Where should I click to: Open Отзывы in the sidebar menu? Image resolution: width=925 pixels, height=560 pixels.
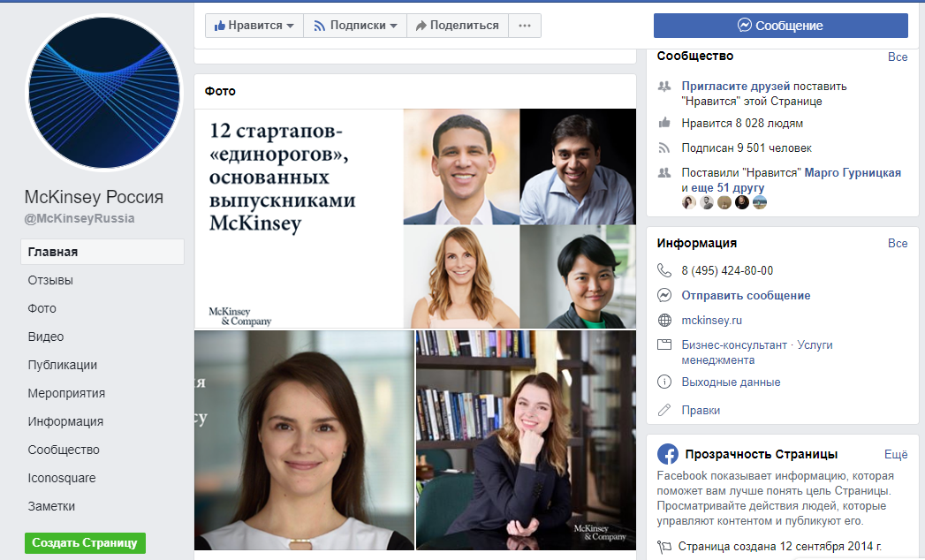pos(50,280)
